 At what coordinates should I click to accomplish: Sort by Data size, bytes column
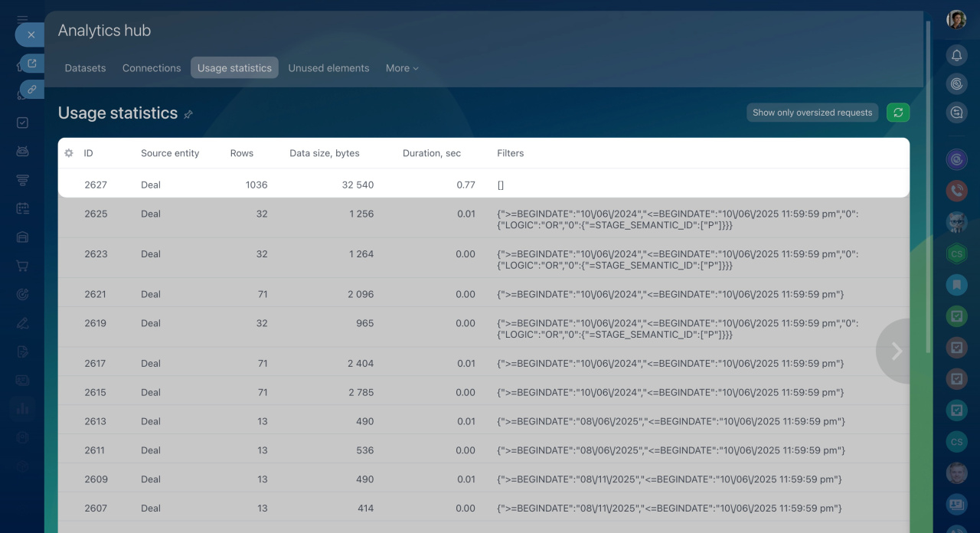[324, 153]
